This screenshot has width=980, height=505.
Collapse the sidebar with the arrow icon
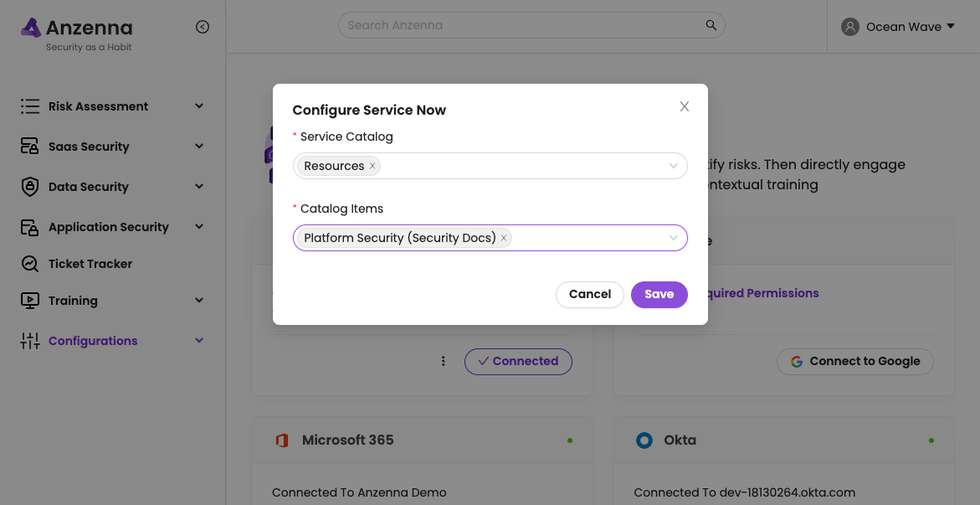tap(203, 27)
